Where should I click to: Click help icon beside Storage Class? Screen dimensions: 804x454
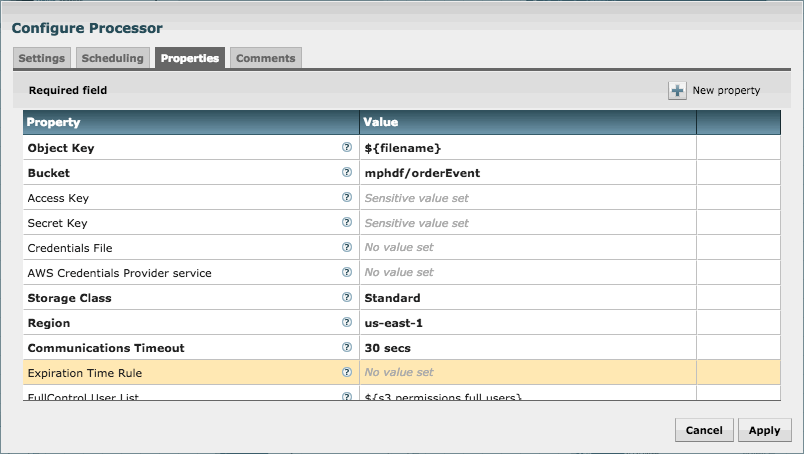pos(347,297)
